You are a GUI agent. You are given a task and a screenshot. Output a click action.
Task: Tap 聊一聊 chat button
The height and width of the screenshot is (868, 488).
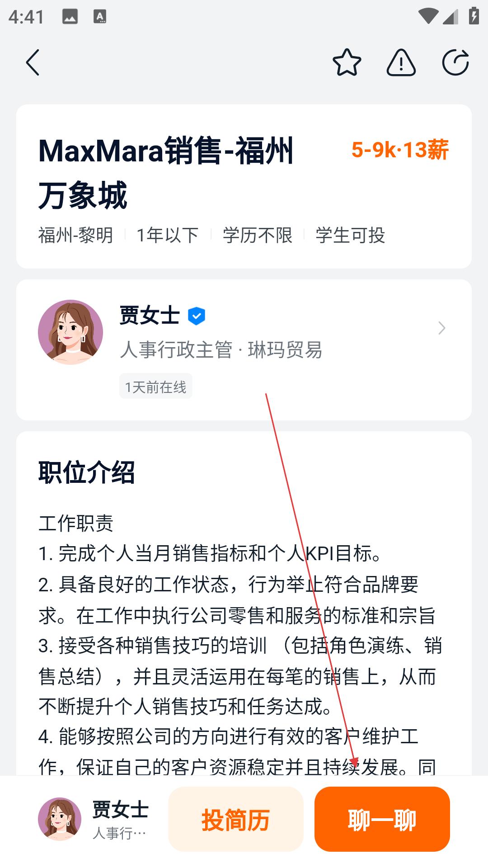click(x=382, y=819)
